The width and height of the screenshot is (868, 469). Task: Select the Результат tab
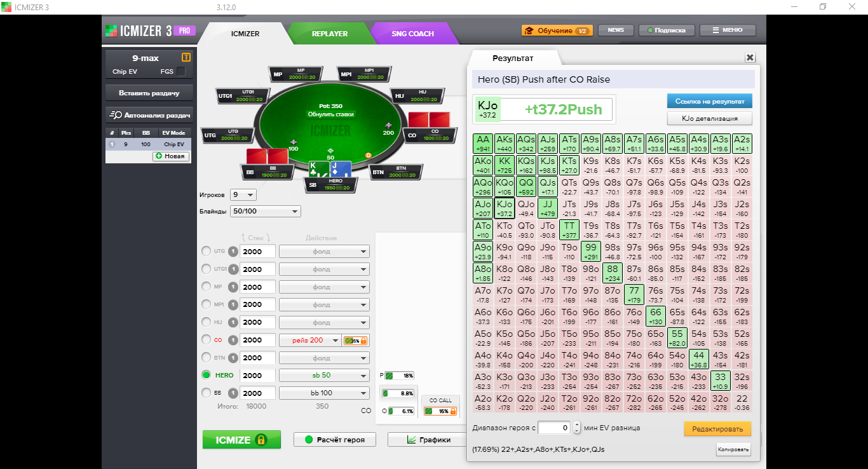(x=513, y=58)
